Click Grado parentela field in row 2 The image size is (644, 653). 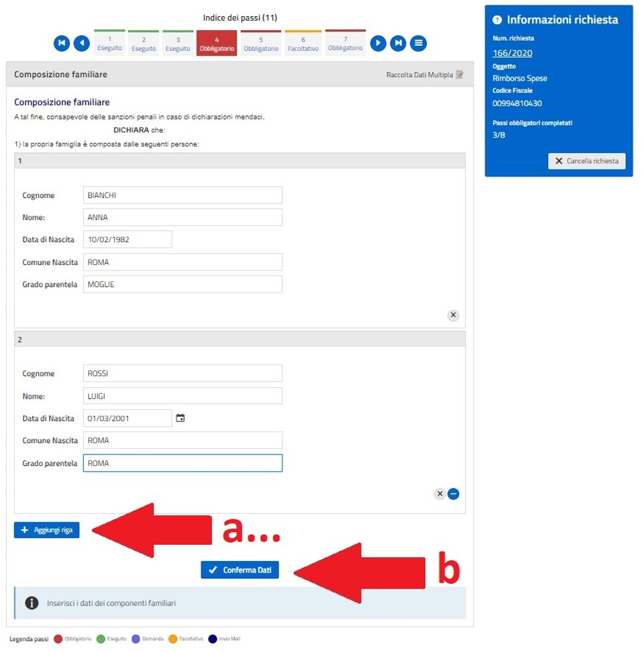pyautogui.click(x=182, y=463)
